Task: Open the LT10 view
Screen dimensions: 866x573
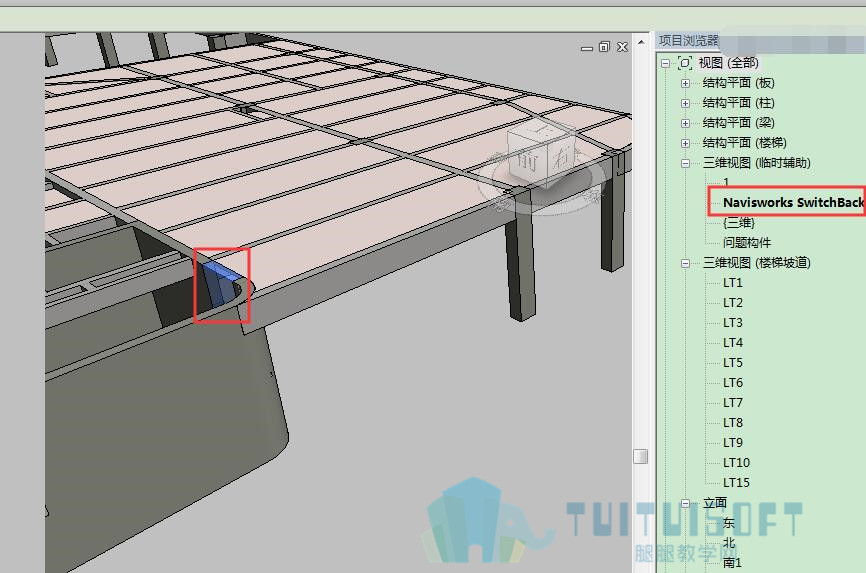Action: click(x=736, y=462)
